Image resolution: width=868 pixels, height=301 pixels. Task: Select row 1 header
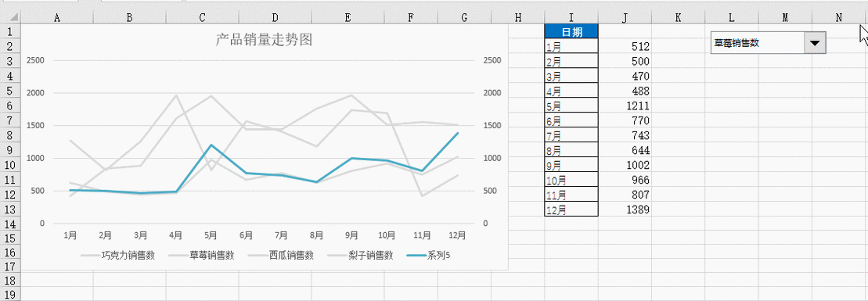coord(10,31)
